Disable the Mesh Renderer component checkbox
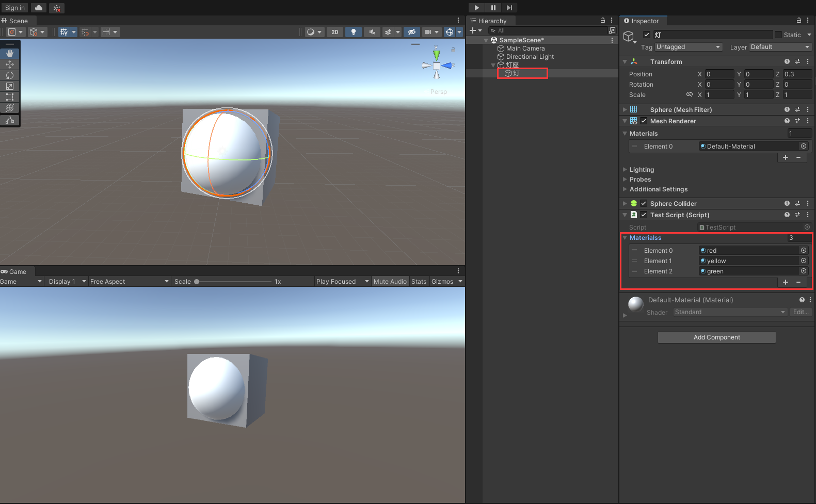This screenshot has height=504, width=816. pos(644,121)
